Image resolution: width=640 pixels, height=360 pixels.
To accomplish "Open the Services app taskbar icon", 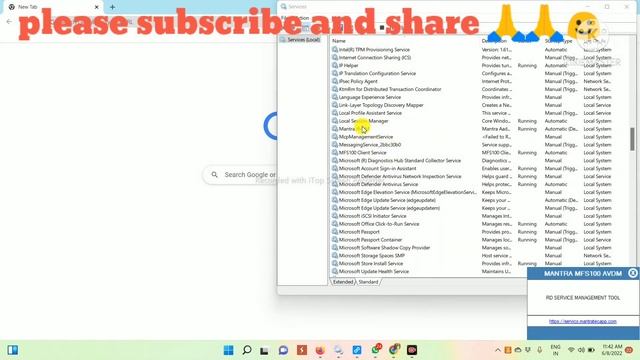I will [x=338, y=350].
